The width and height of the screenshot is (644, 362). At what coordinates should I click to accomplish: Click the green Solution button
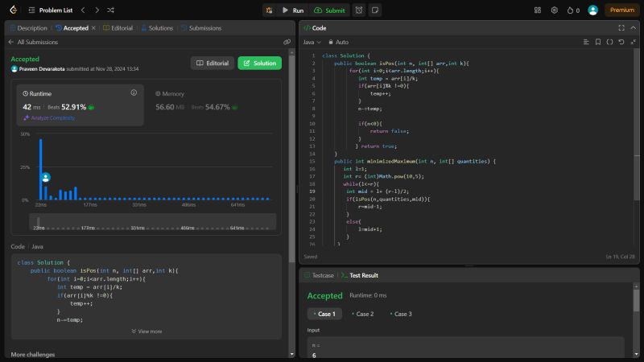click(260, 63)
